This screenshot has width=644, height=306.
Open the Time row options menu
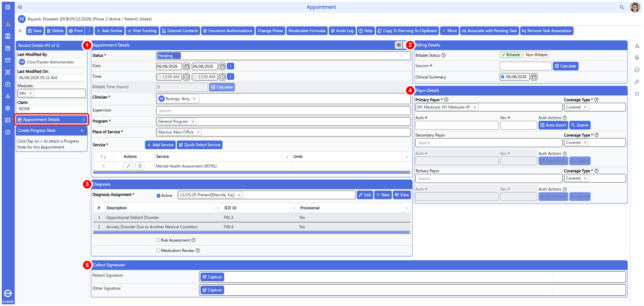tap(231, 76)
